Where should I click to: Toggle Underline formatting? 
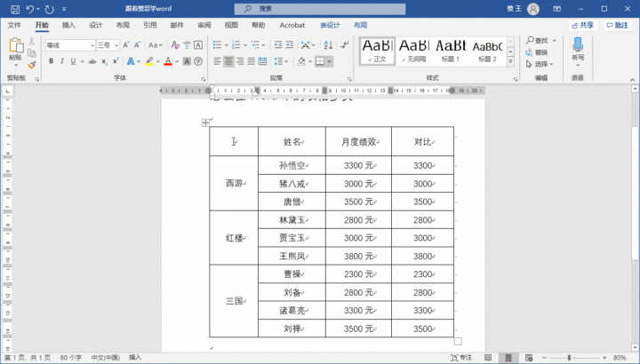pyautogui.click(x=73, y=61)
